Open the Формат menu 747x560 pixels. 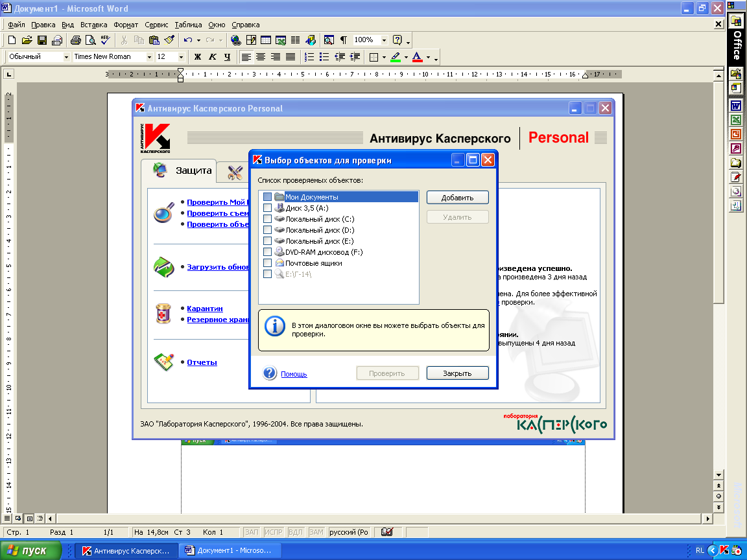(x=126, y=25)
